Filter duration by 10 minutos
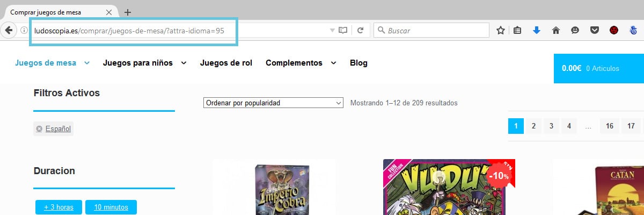 [x=111, y=207]
